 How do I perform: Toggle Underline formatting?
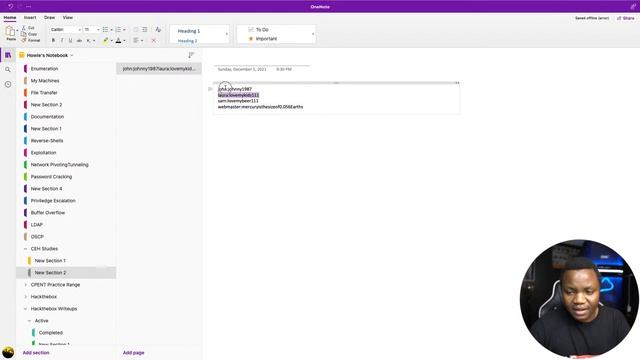click(70, 40)
